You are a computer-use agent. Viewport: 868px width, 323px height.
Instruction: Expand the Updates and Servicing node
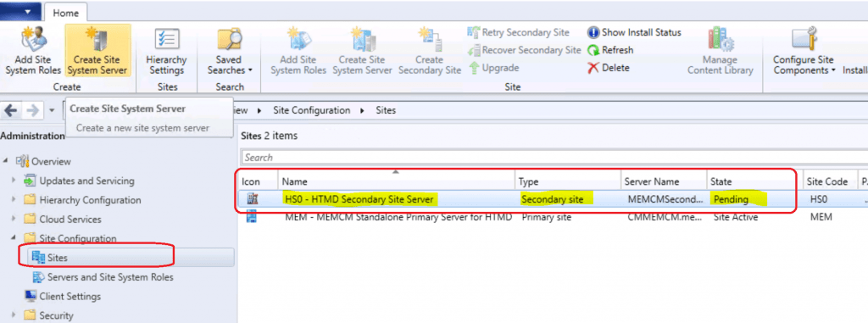(x=14, y=181)
